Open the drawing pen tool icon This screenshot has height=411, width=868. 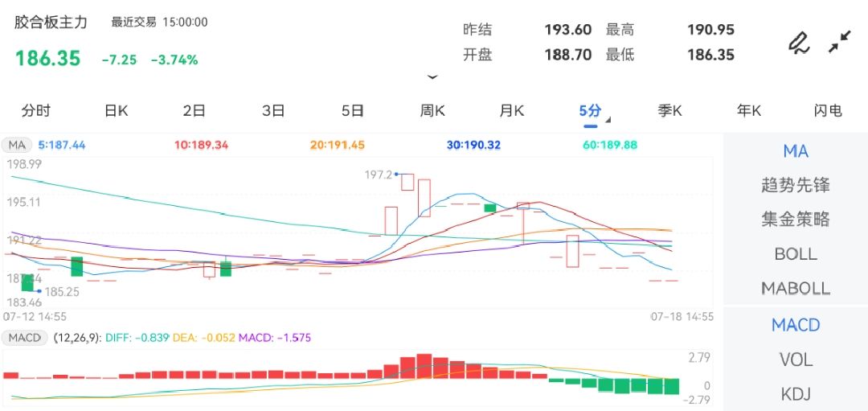[798, 42]
